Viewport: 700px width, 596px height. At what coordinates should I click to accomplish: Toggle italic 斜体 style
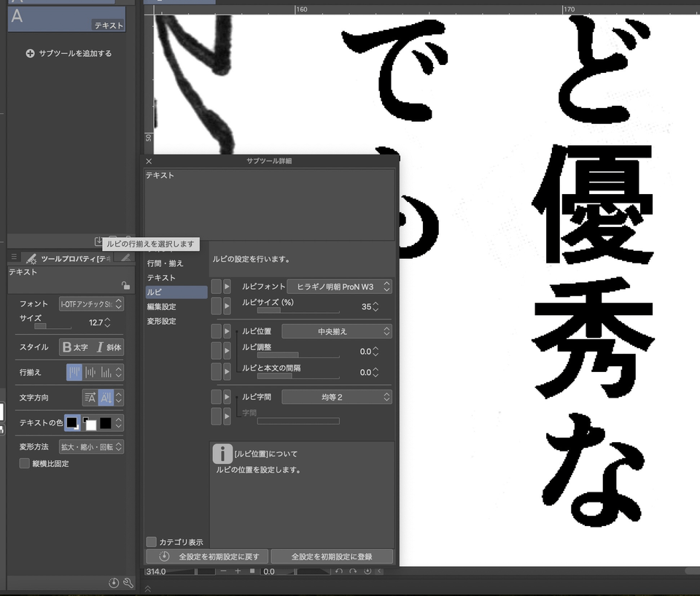(x=109, y=347)
